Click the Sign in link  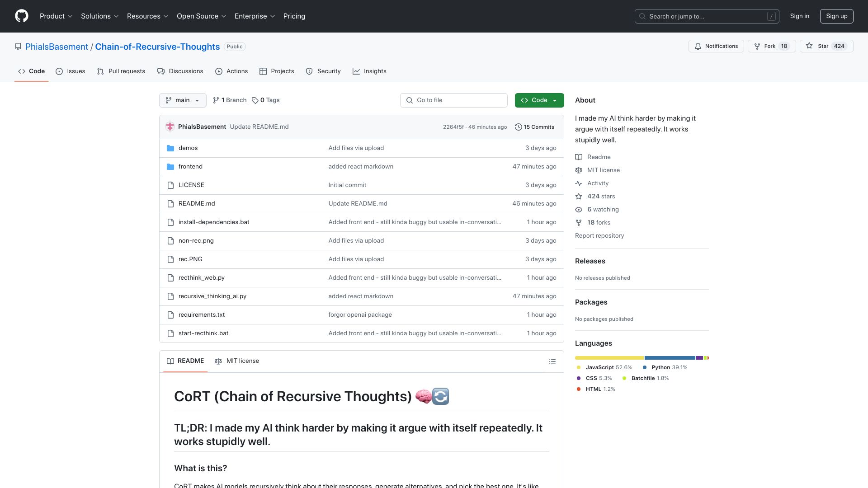pyautogui.click(x=800, y=16)
